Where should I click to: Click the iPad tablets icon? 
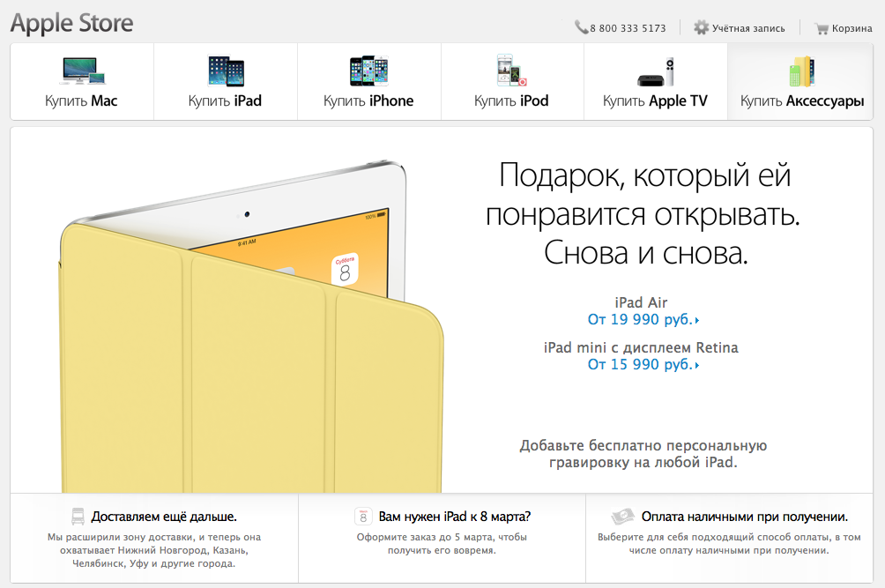(226, 71)
